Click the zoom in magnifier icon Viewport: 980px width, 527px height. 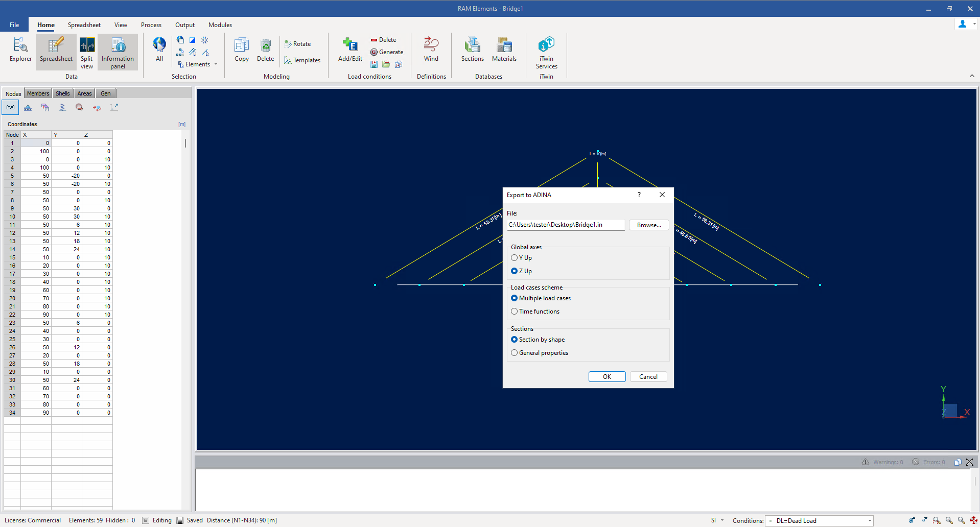(x=949, y=520)
